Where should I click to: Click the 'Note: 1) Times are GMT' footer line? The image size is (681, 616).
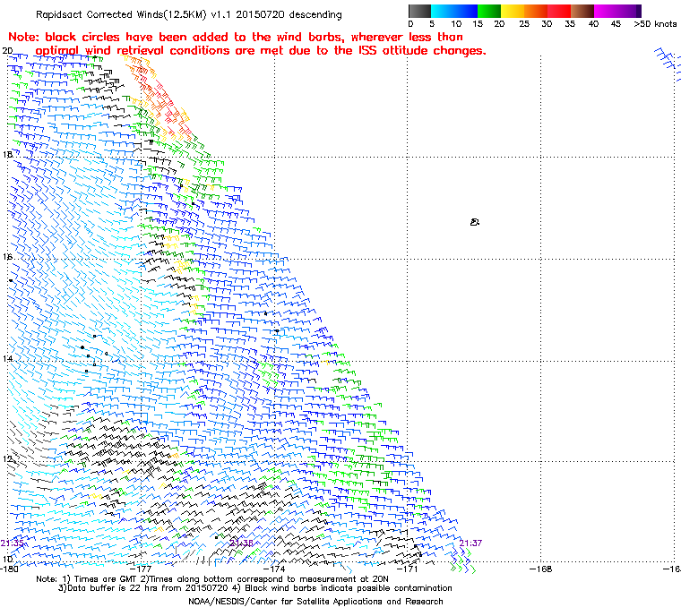tap(212, 579)
